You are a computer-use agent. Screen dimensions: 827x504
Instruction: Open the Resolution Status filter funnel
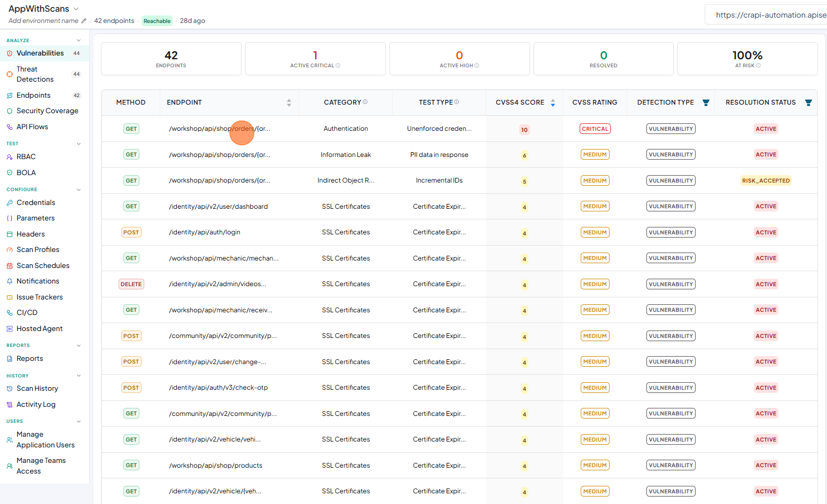[x=808, y=103]
